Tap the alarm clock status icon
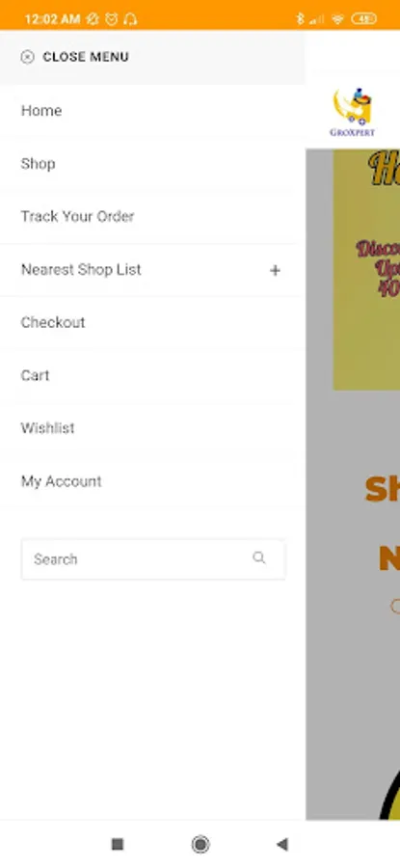Viewport: 400px width, 868px height. tap(112, 19)
